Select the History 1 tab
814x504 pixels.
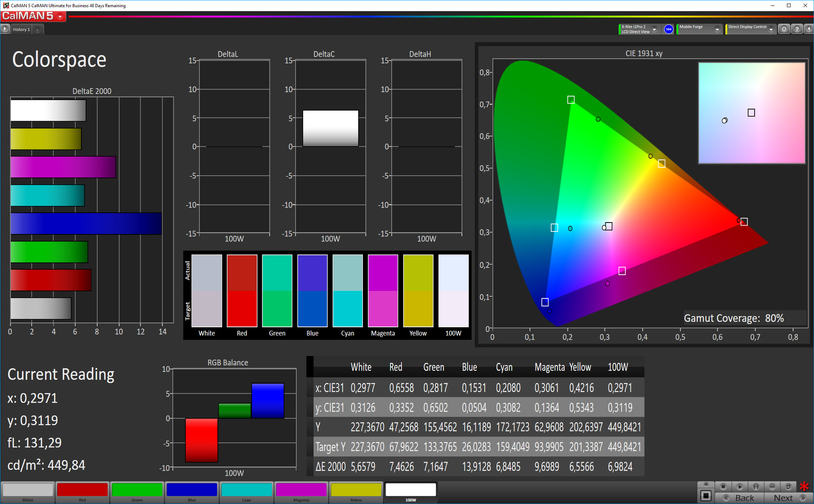point(21,29)
